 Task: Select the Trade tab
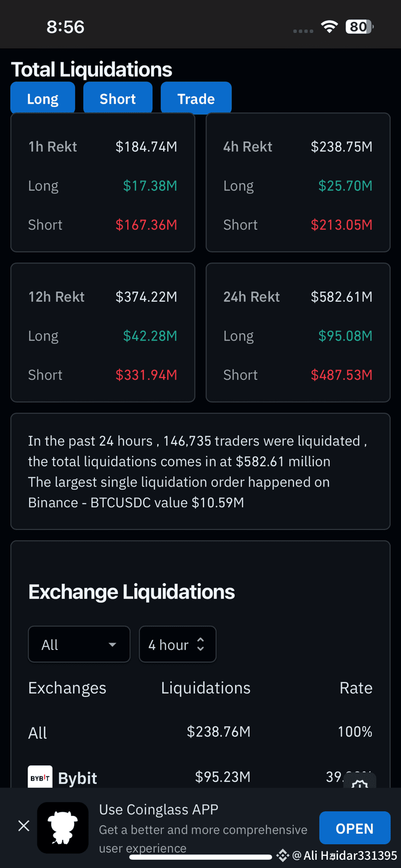click(196, 98)
